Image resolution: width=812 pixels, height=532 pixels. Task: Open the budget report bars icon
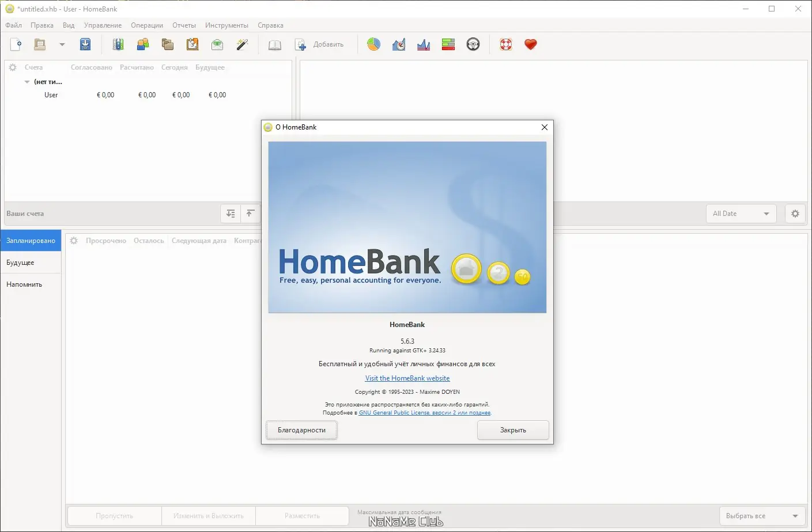(x=448, y=44)
